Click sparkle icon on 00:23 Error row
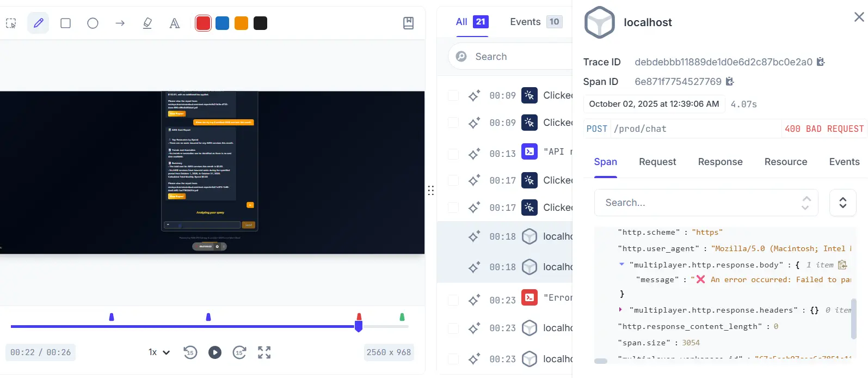Screen dimensions: 868x378 [x=474, y=300]
